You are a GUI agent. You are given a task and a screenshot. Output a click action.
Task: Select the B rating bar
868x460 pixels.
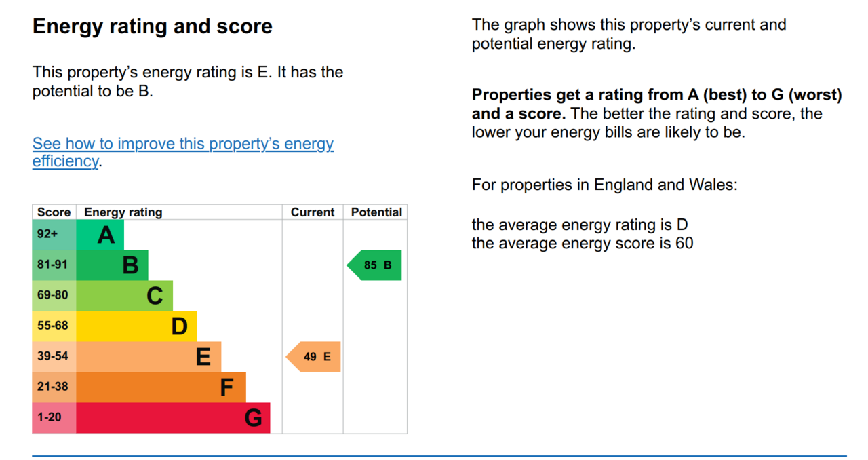point(112,265)
